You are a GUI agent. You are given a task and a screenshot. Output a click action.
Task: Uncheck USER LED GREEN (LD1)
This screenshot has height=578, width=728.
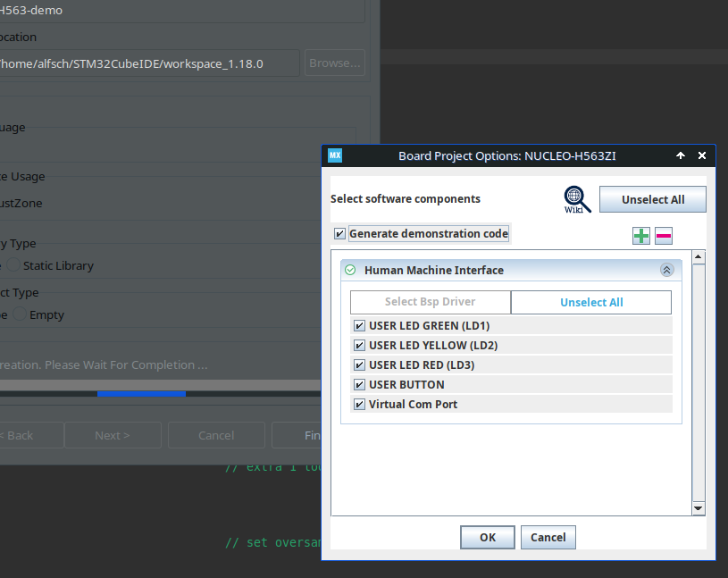[359, 325]
